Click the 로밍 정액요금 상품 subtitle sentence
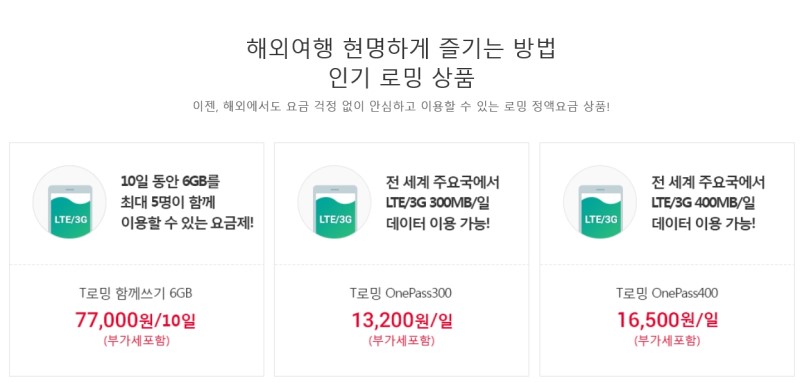This screenshot has width=800, height=383. (x=401, y=107)
